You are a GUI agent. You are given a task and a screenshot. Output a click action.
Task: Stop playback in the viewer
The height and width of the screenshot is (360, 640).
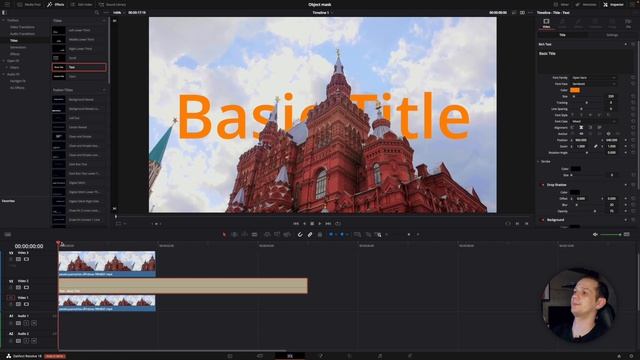coord(312,224)
